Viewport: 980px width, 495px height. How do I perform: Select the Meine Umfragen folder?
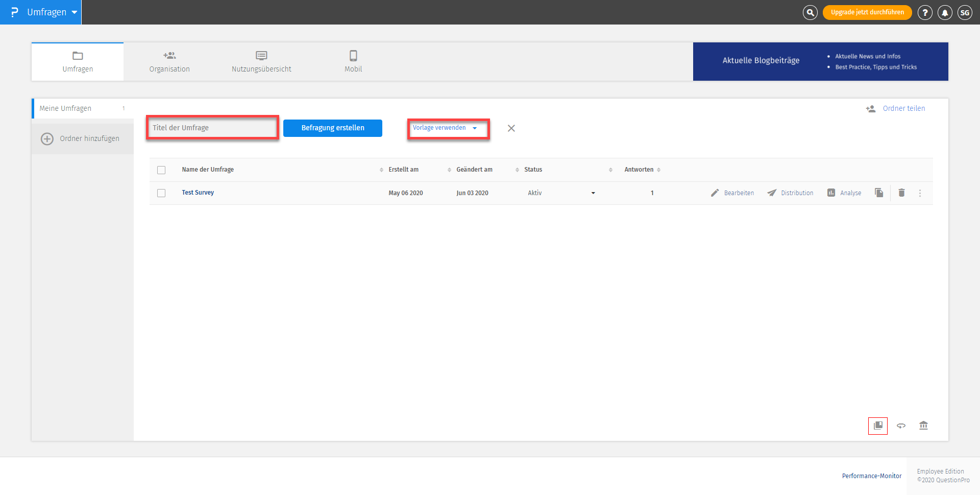point(82,108)
